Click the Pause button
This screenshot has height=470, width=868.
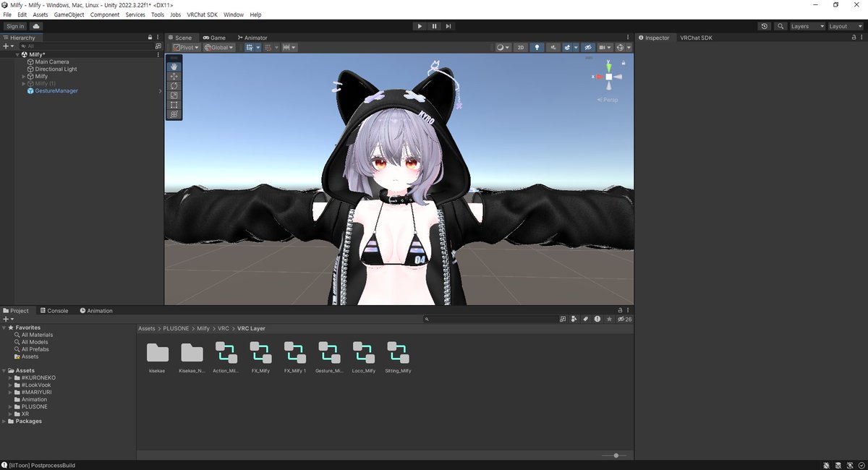click(x=434, y=26)
